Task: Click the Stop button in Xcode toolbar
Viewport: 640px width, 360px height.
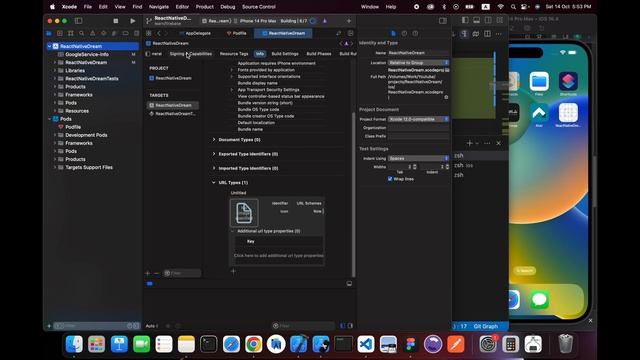Action: (116, 21)
